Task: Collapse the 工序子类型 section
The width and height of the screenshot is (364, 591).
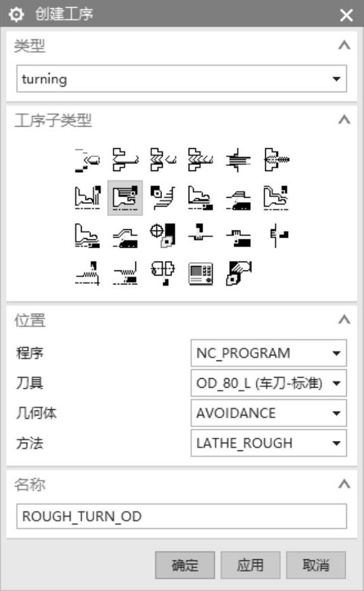Action: click(x=344, y=120)
